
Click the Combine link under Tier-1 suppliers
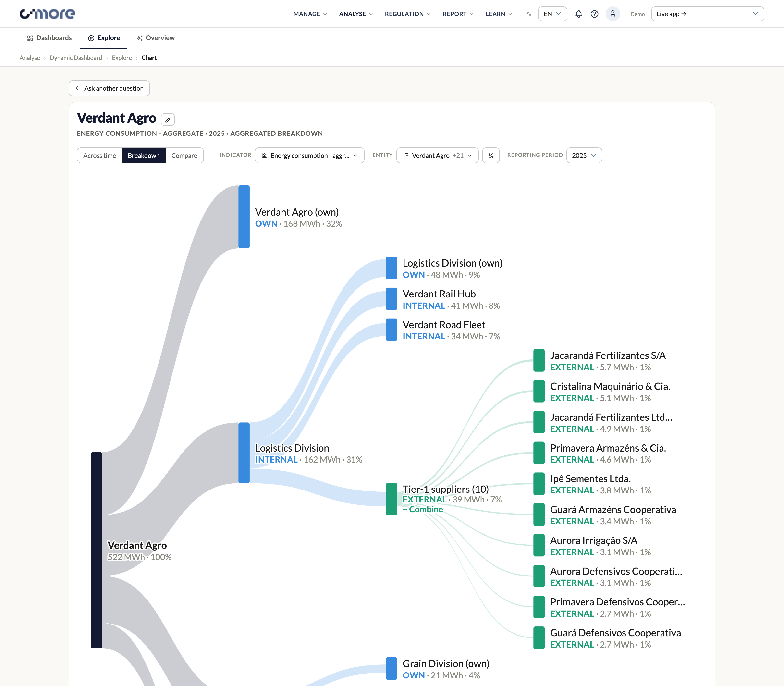(423, 510)
